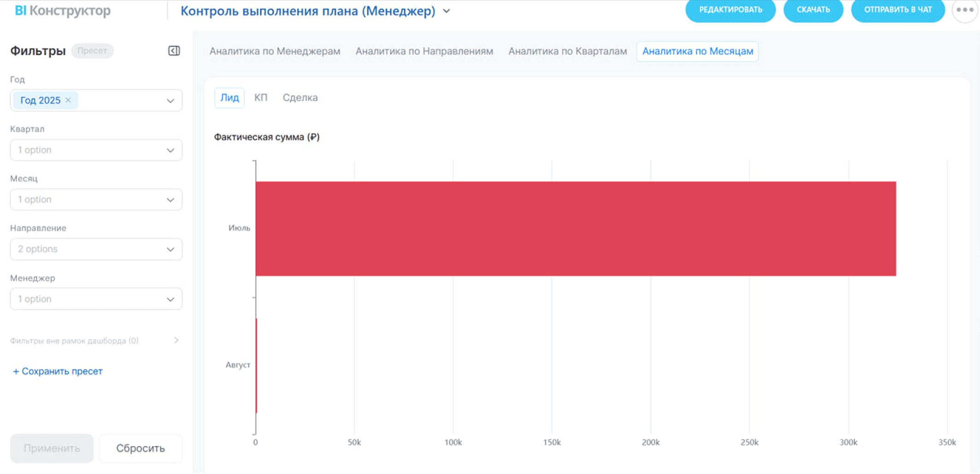
Task: Switch to the КП chart tab
Action: point(261,98)
